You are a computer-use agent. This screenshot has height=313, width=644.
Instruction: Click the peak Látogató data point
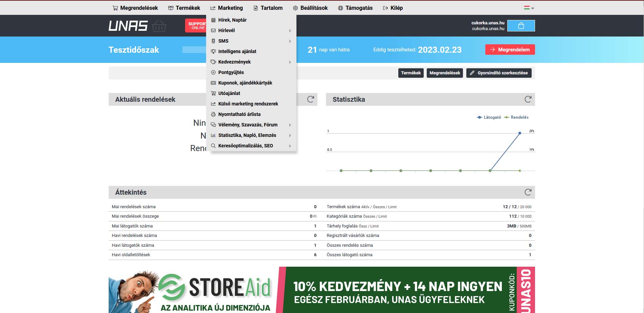[520, 133]
